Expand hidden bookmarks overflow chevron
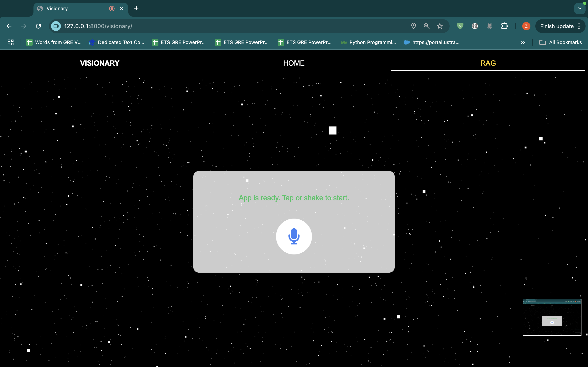 (523, 42)
